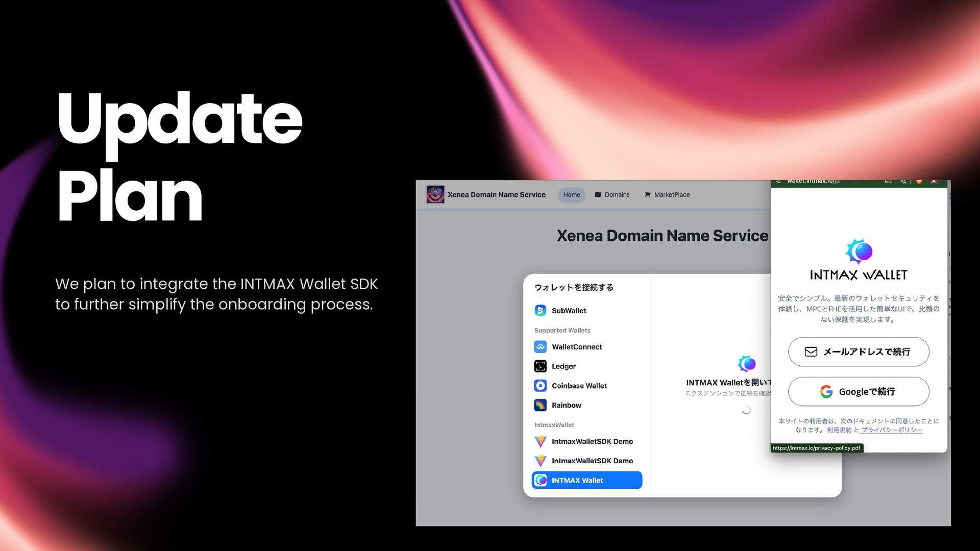The width and height of the screenshot is (980, 551).
Task: Open the Domains tab
Action: [x=612, y=194]
